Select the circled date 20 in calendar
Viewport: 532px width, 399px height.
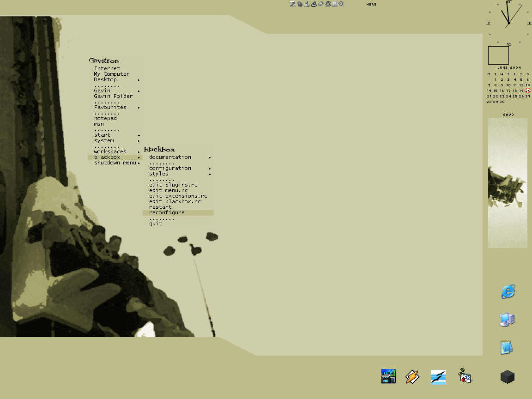(528, 91)
